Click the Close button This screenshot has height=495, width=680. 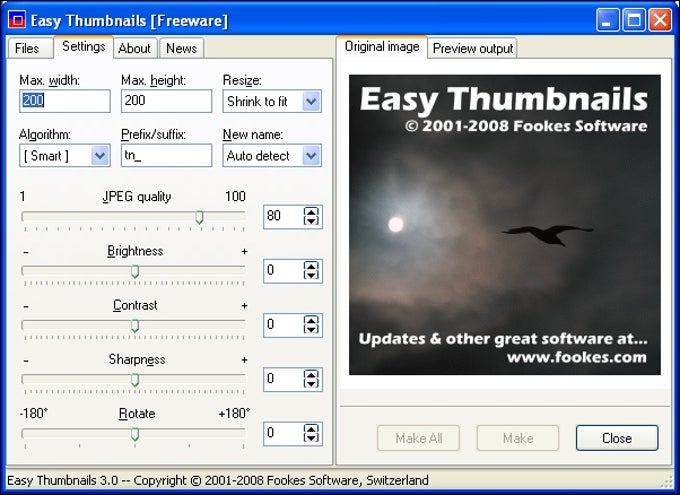click(617, 438)
